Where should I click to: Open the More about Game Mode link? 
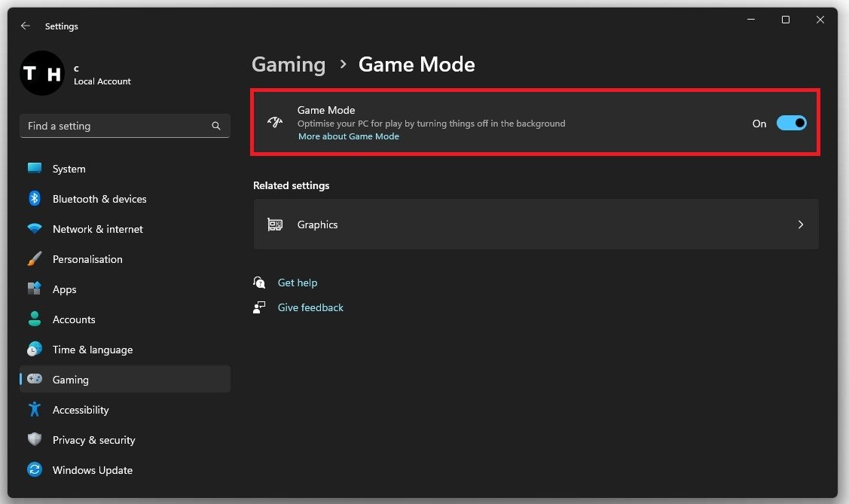348,137
